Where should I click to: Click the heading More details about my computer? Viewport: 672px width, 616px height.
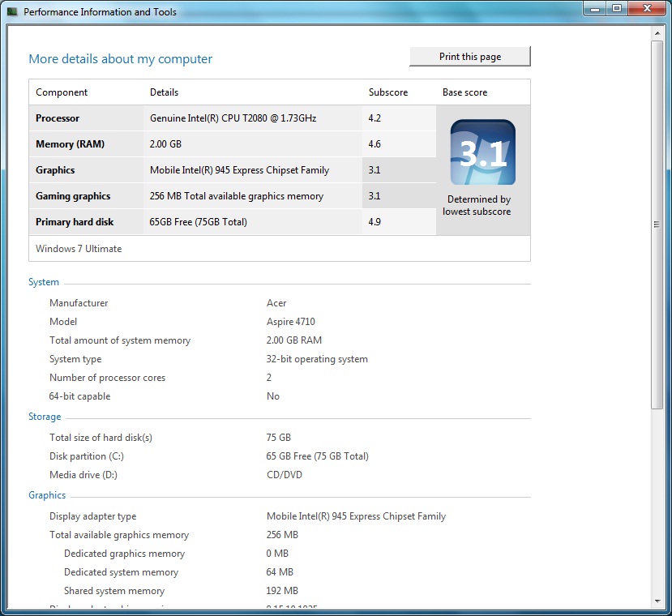(121, 58)
